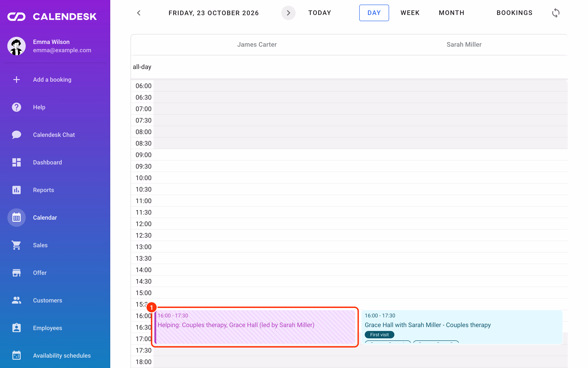Image resolution: width=588 pixels, height=368 pixels.
Task: Open the Helping: Couples therapy event
Action: coord(255,327)
